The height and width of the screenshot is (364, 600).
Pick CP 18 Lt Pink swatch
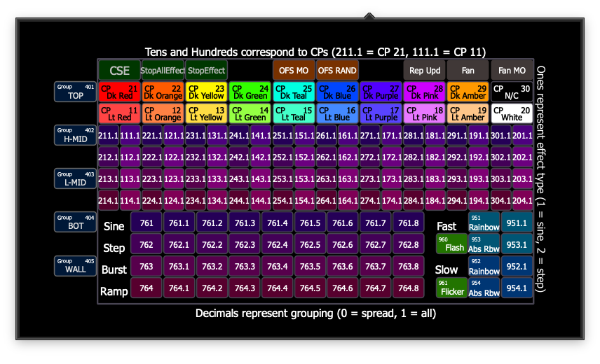tap(424, 114)
